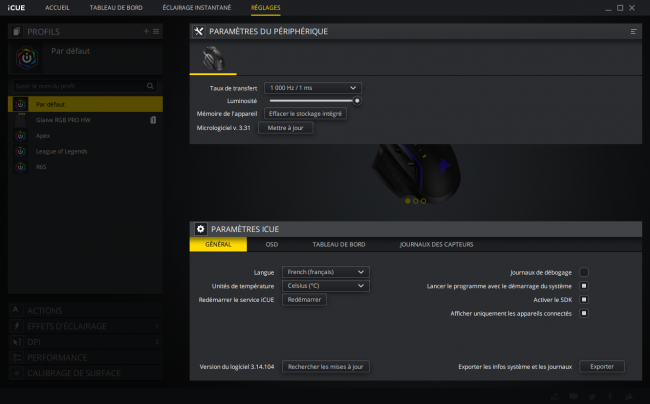Add a new profile with the plus icon

146,31
